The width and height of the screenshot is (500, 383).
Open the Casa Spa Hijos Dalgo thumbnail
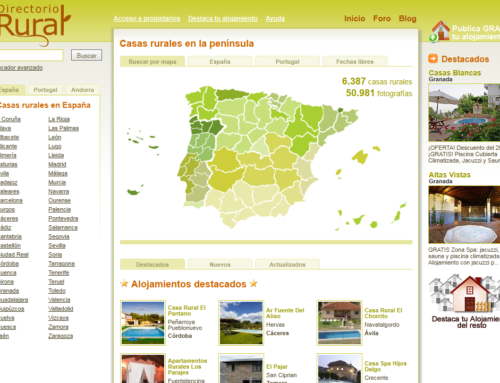tap(339, 368)
